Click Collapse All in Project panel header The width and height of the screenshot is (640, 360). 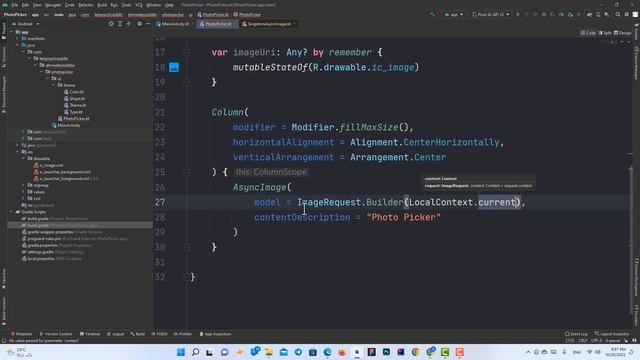pyautogui.click(x=129, y=24)
